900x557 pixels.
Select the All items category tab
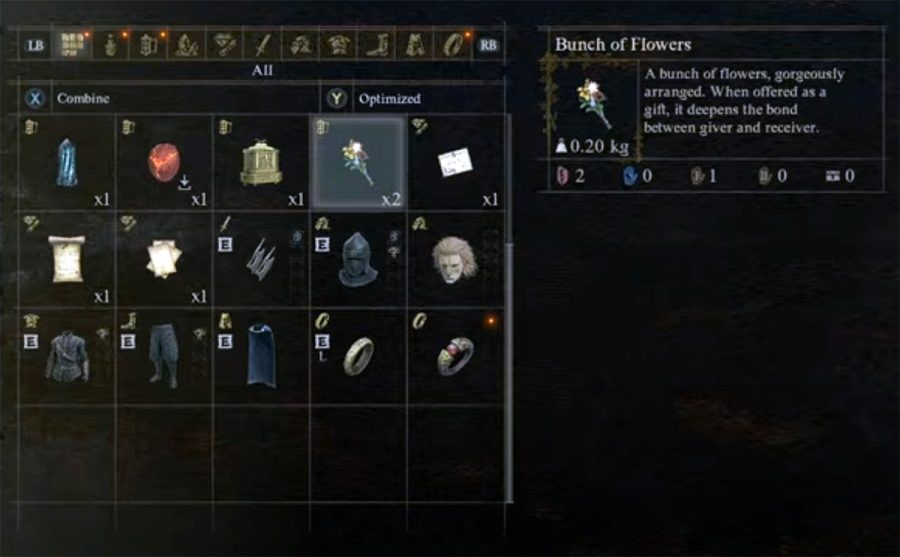[72, 44]
